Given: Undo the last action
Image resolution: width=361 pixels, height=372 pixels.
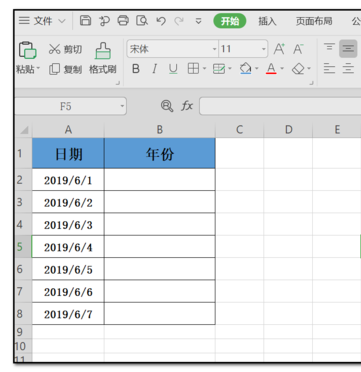Looking at the screenshot, I should click(161, 21).
